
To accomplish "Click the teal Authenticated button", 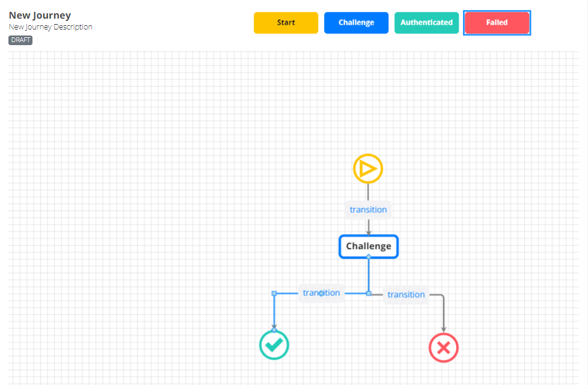I will click(x=426, y=23).
